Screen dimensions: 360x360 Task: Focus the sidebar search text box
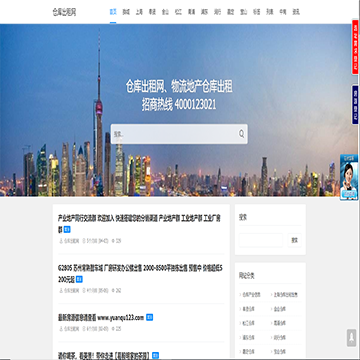261,240
